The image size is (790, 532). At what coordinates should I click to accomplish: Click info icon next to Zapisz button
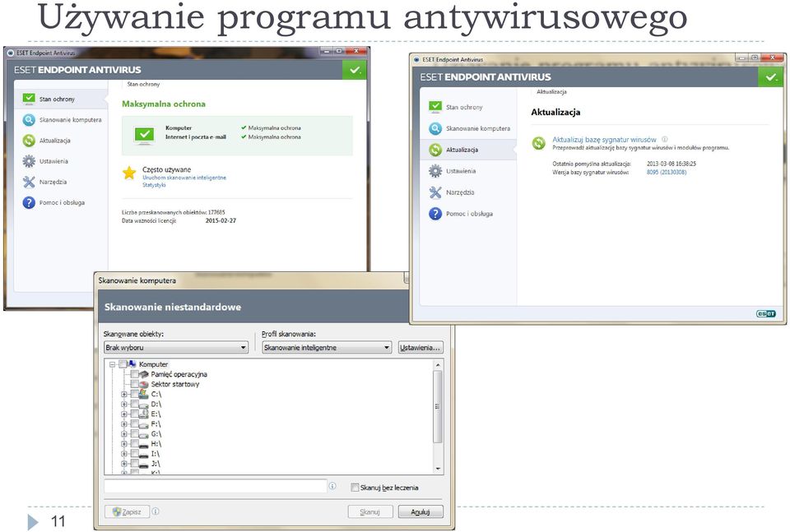click(x=156, y=511)
